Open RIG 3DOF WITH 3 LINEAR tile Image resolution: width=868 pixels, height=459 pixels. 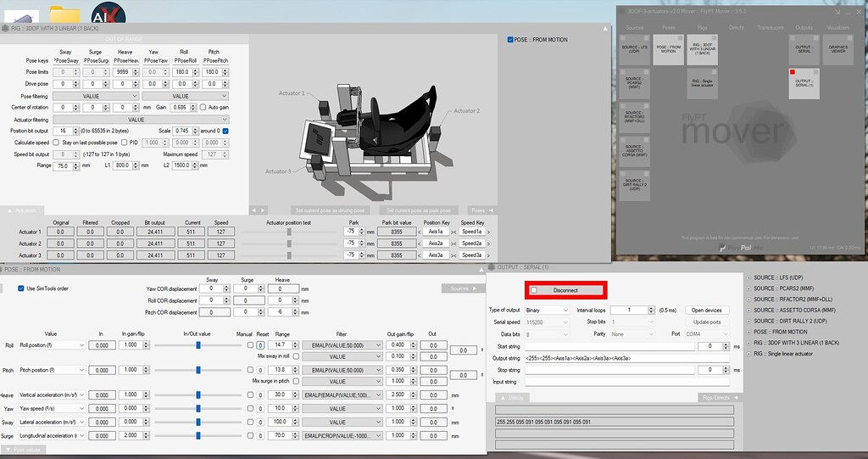pos(702,50)
